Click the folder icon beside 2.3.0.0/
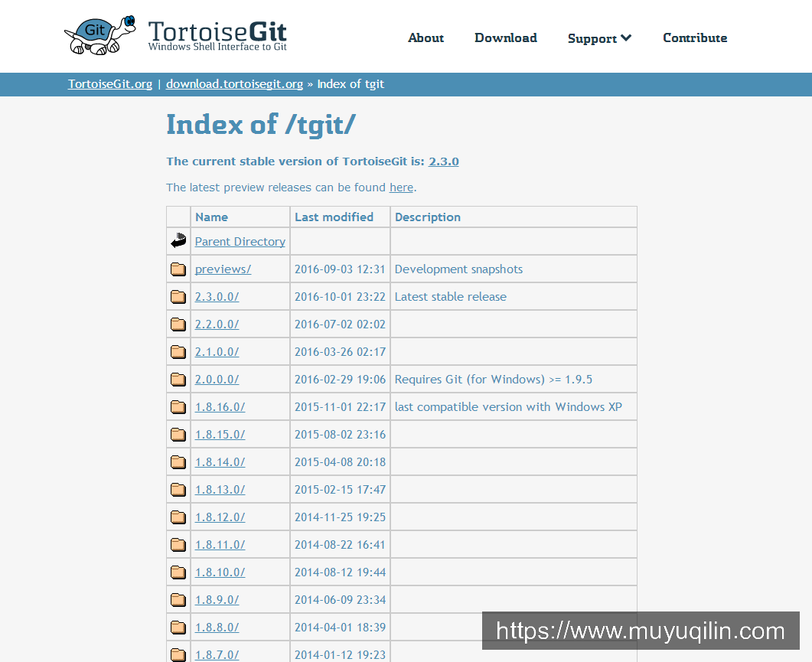 click(x=178, y=296)
